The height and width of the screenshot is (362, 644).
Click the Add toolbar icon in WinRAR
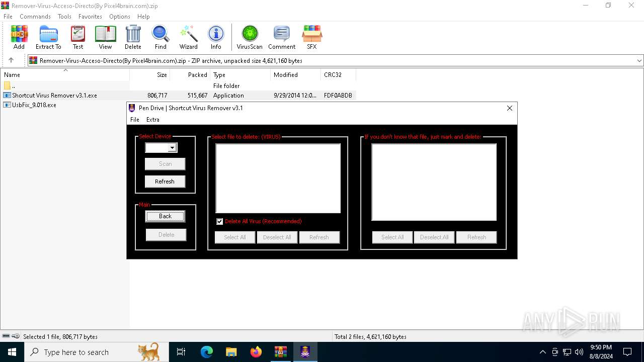coord(19,38)
